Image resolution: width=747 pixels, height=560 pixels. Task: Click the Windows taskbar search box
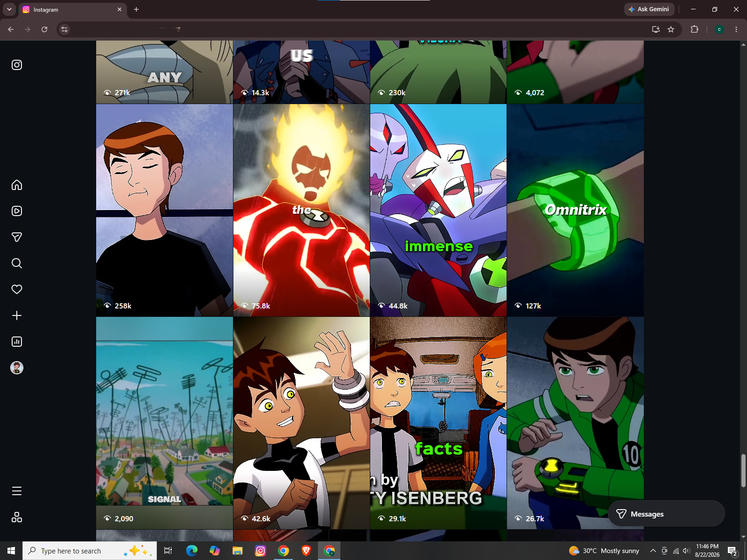(90, 551)
